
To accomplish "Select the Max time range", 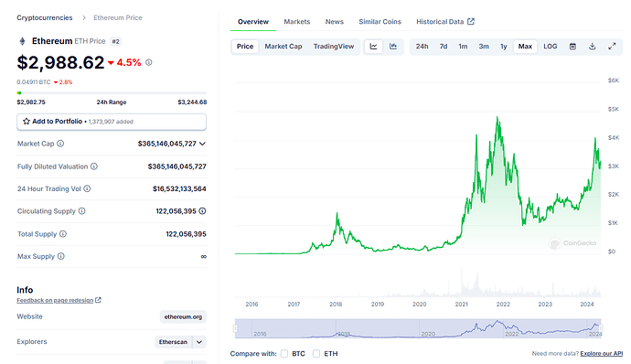I will (x=525, y=47).
